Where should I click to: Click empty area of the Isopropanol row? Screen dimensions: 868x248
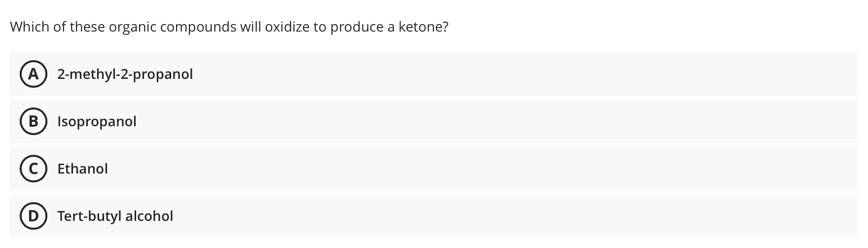[x=493, y=121]
